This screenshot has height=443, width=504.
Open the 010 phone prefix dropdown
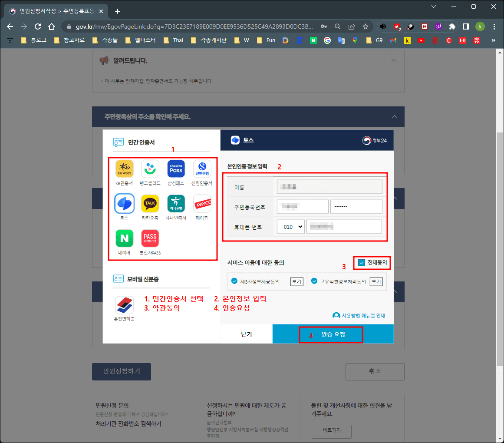pos(290,226)
